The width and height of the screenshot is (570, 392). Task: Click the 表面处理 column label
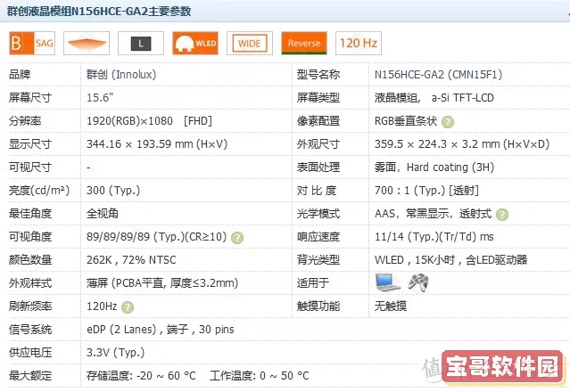tap(318, 167)
